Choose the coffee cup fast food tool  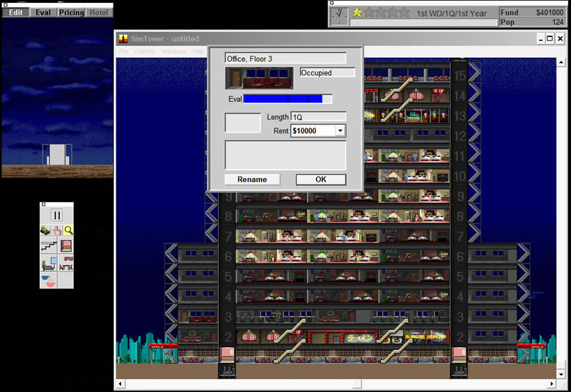pos(48,280)
